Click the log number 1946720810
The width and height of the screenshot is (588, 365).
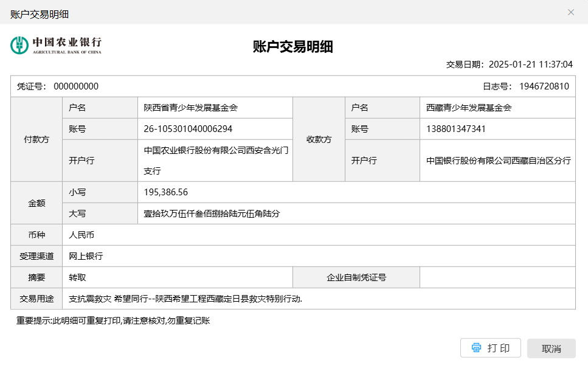(x=544, y=86)
